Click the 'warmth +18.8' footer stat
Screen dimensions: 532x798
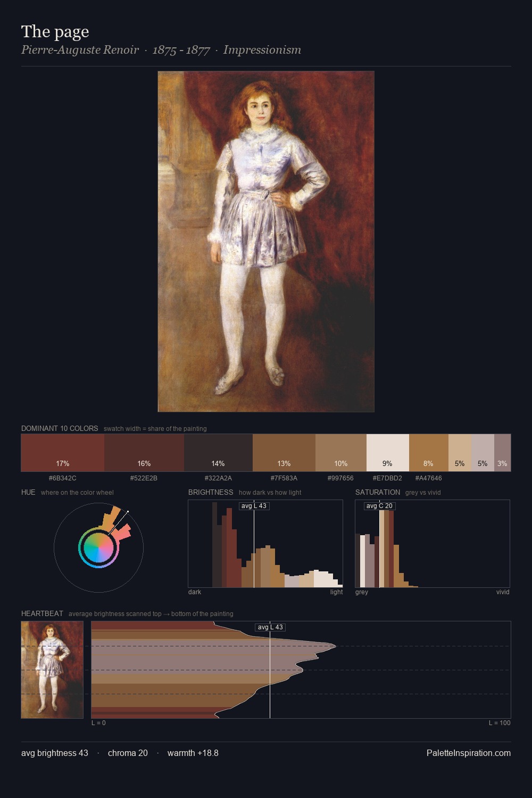(x=193, y=753)
